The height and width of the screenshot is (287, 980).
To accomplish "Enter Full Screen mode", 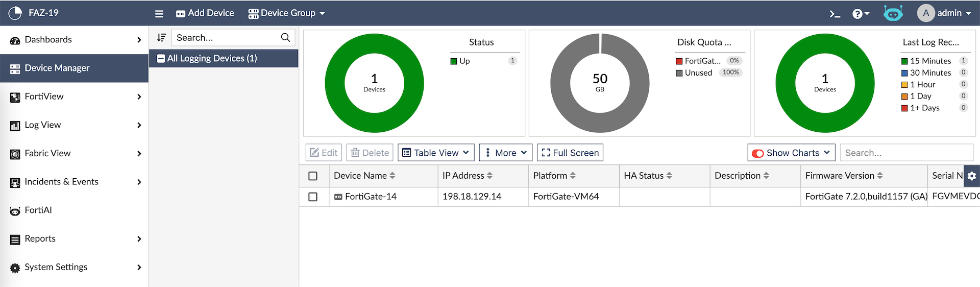I will point(570,153).
